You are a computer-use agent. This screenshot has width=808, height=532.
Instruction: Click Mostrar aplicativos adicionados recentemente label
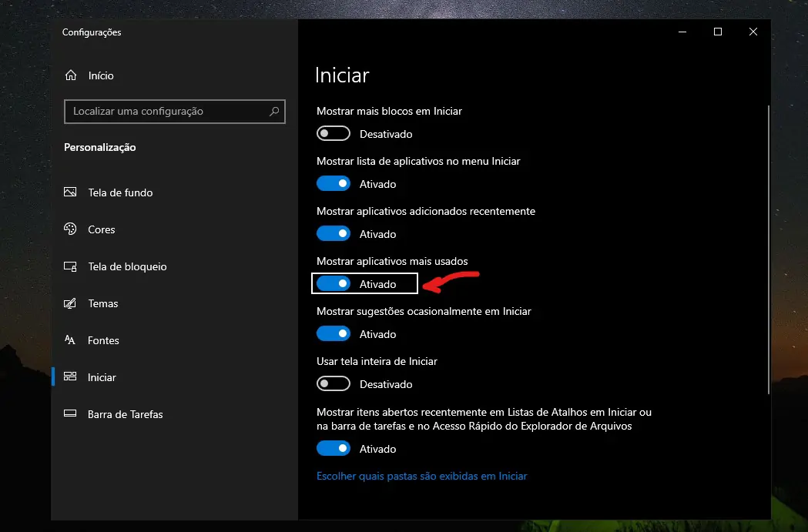pos(426,211)
